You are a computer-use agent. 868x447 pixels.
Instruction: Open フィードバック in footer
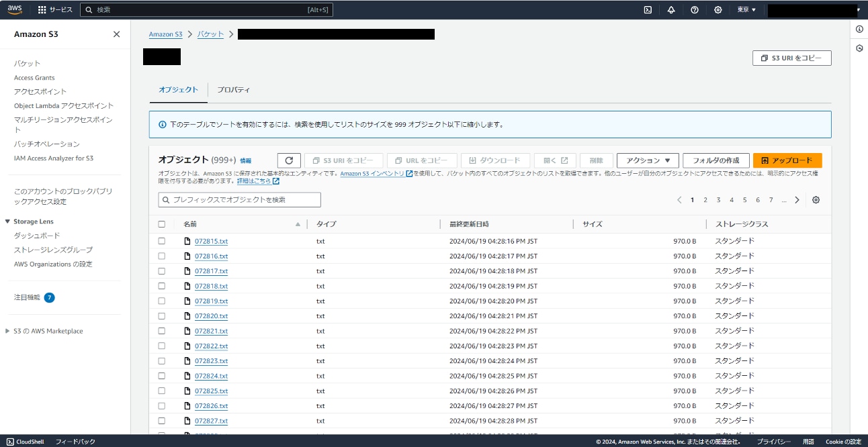tap(75, 442)
